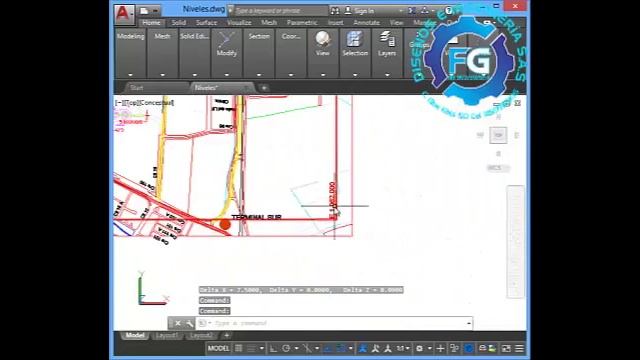640x360 pixels.
Task: Open the status bar customization menu icon
Action: 519,348
